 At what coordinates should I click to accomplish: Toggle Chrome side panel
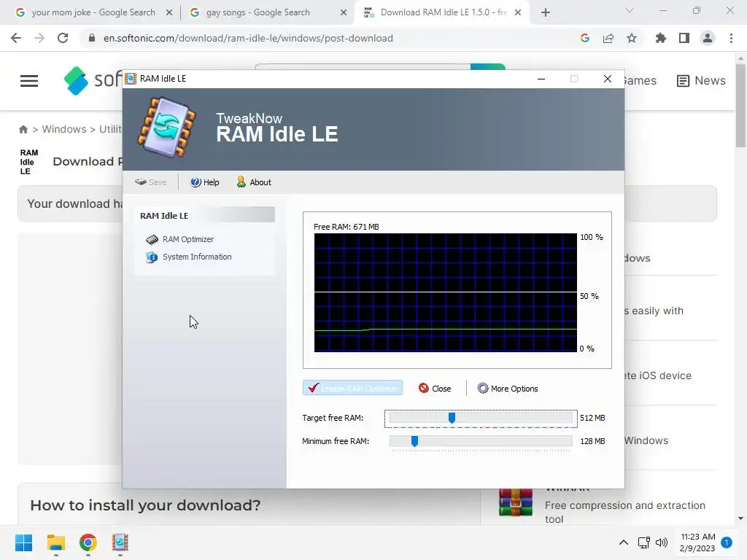[x=684, y=38]
